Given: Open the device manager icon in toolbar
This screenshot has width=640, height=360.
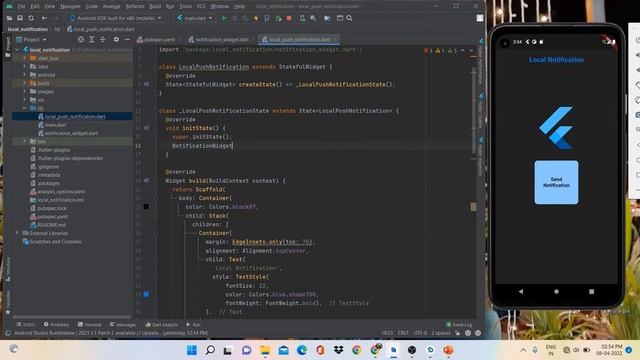Looking at the screenshot, I should tap(302, 18).
